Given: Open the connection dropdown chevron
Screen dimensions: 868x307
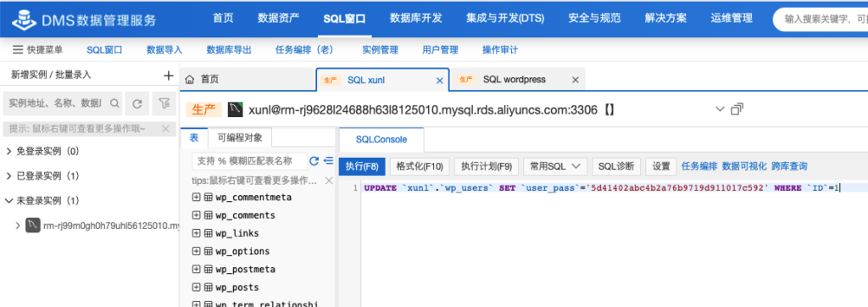Looking at the screenshot, I should [x=720, y=109].
